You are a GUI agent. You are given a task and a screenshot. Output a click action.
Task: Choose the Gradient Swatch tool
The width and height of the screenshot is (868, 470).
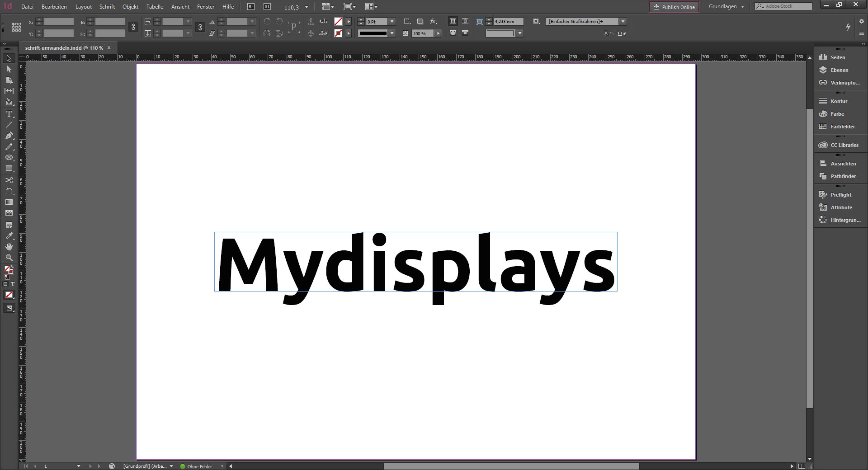(9, 202)
